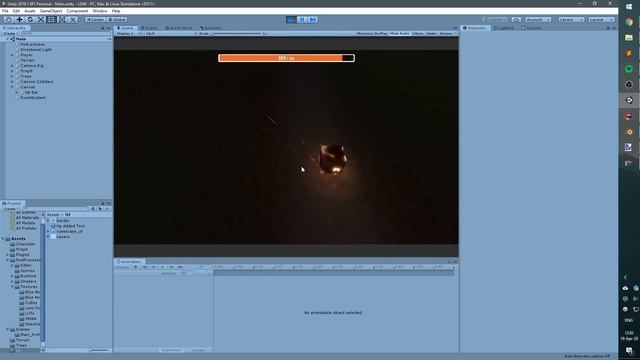Open the Help menu
Image resolution: width=640 pixels, height=360 pixels.
(116, 11)
